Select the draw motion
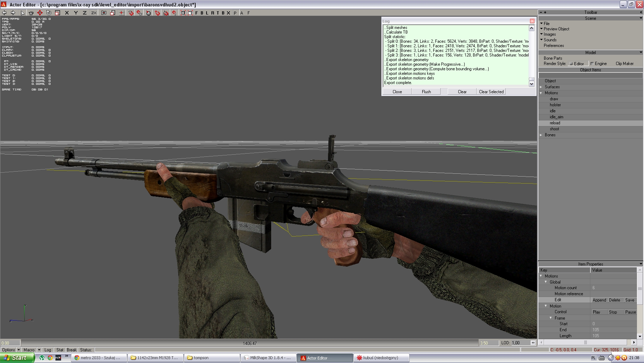 (x=554, y=99)
